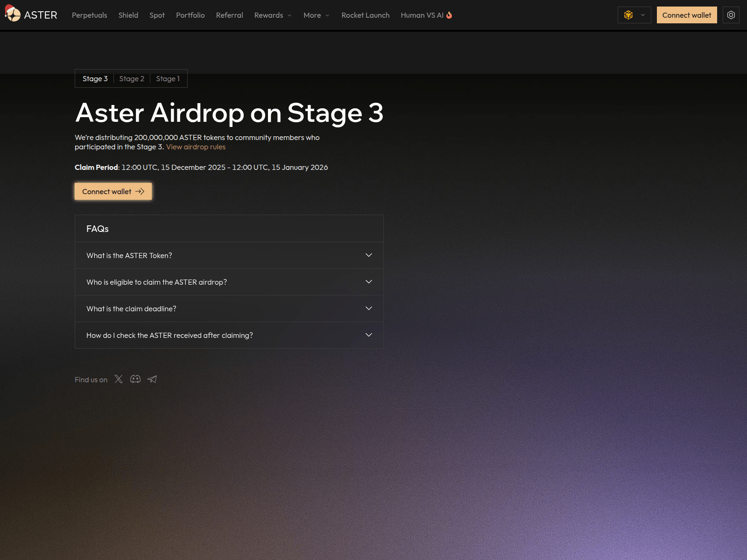747x560 pixels.
Task: Click the BNB chain network icon
Action: pos(628,15)
